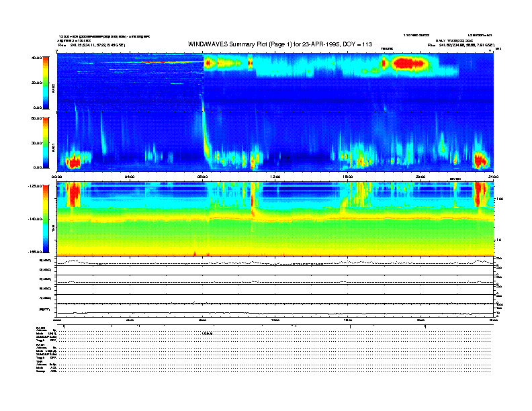Click the -140.00 label on TNR color bar
532x411 pixels.
[x=35, y=219]
